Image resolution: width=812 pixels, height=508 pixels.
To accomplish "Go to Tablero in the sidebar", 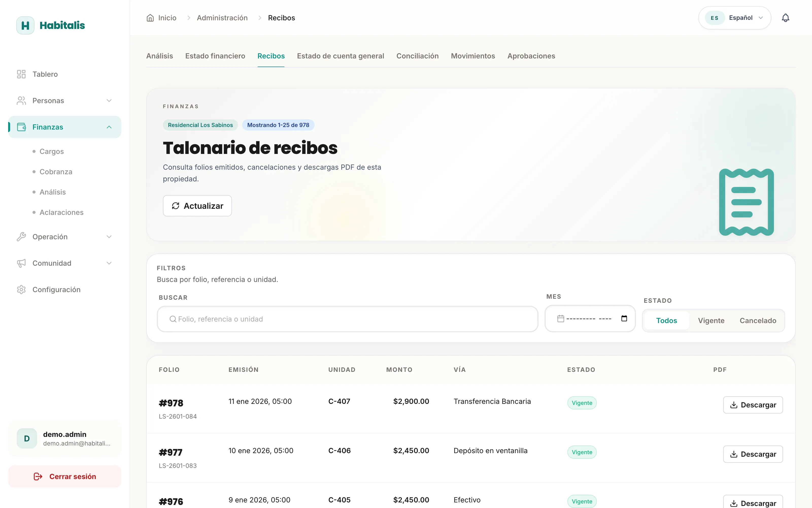I will pyautogui.click(x=65, y=74).
